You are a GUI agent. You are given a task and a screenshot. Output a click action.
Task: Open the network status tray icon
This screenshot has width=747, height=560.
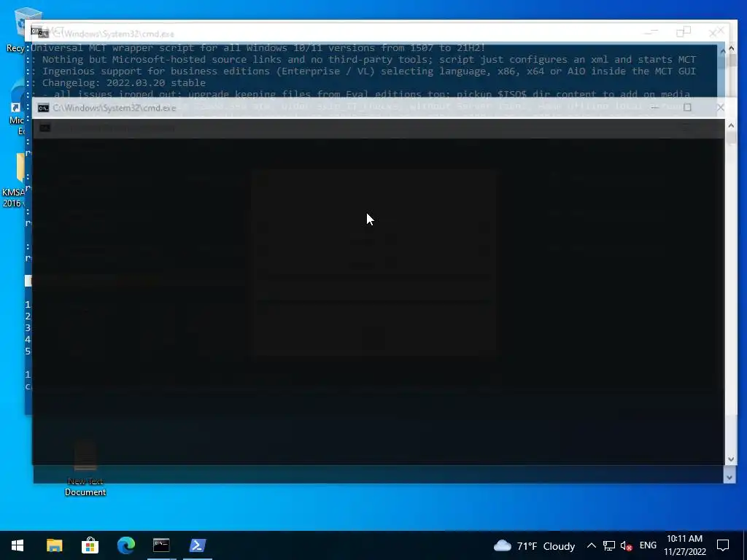point(609,545)
